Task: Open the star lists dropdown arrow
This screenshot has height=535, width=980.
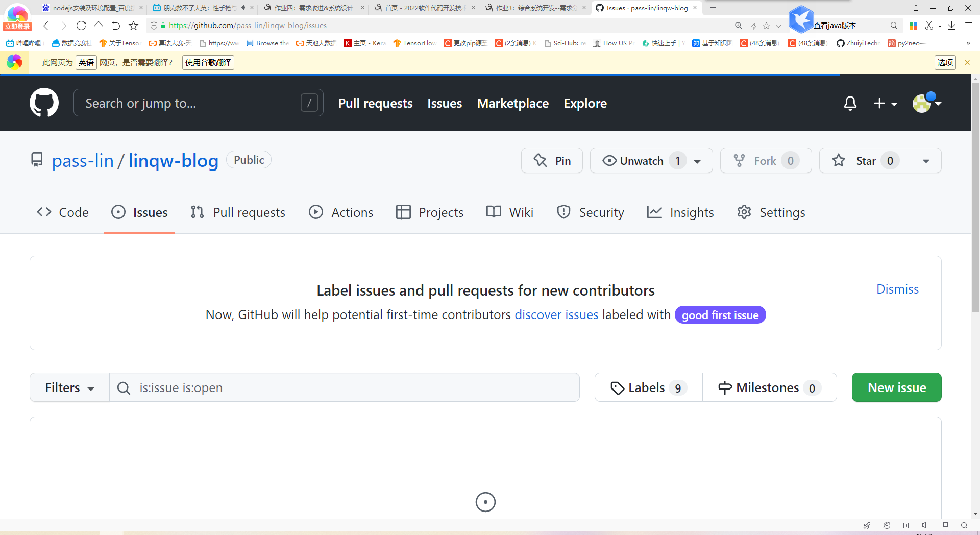Action: click(x=926, y=161)
